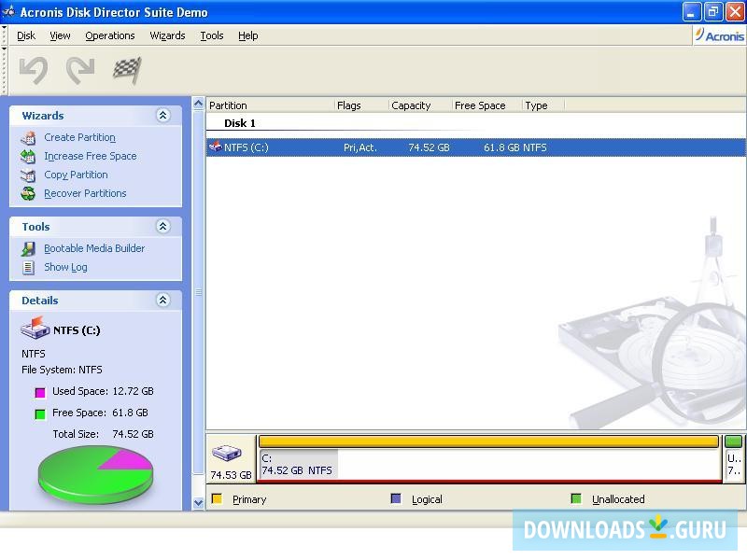Click the NTFS (C:) disk icon in Details
Viewport: 747px width, 560px height.
click(x=35, y=328)
